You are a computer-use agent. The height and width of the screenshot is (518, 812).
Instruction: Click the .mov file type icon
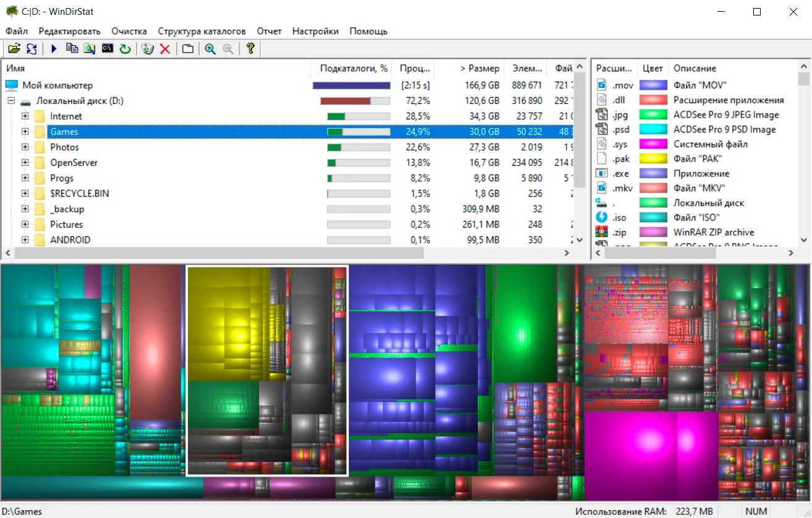[x=602, y=85]
